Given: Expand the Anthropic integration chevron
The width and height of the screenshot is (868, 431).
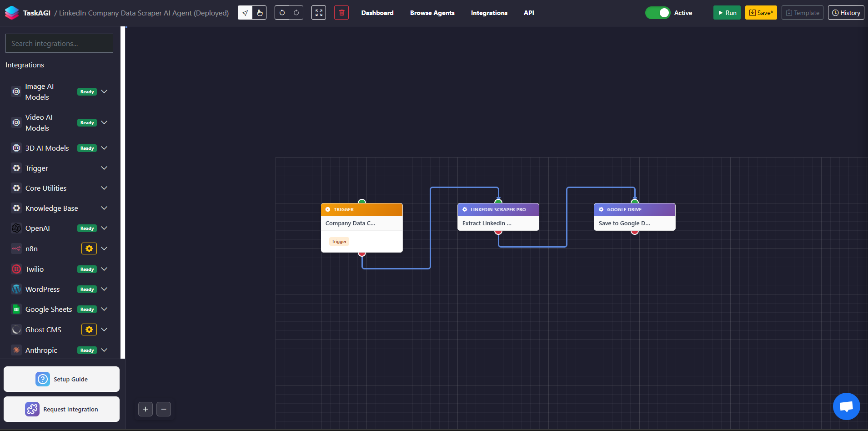Looking at the screenshot, I should click(x=104, y=350).
